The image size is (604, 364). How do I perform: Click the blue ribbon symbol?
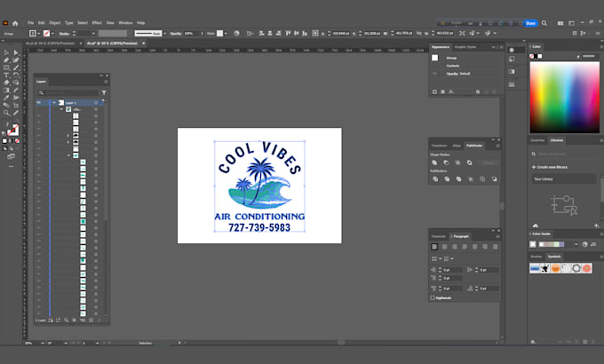click(x=535, y=268)
